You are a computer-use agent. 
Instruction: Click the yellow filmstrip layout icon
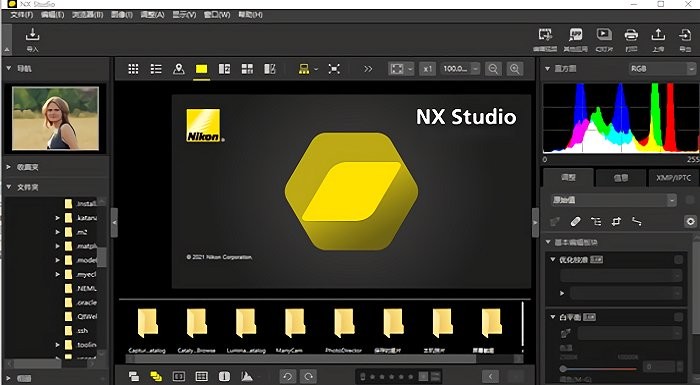(x=304, y=69)
